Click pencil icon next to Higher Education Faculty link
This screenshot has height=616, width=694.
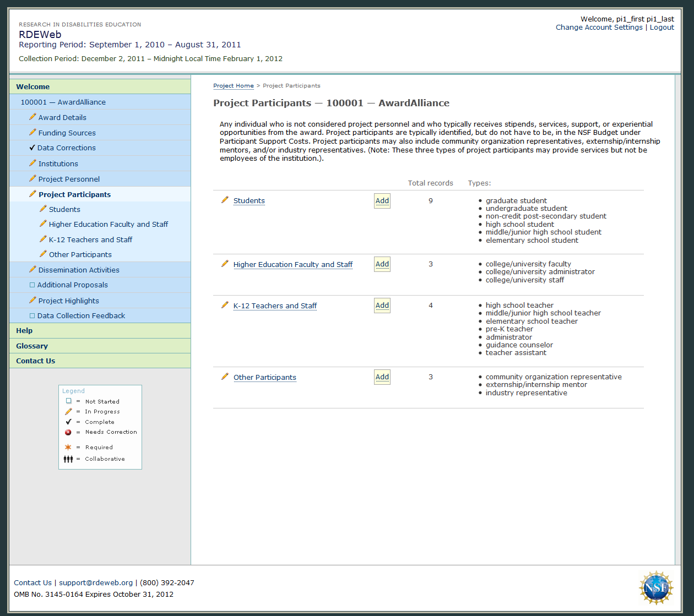point(225,264)
